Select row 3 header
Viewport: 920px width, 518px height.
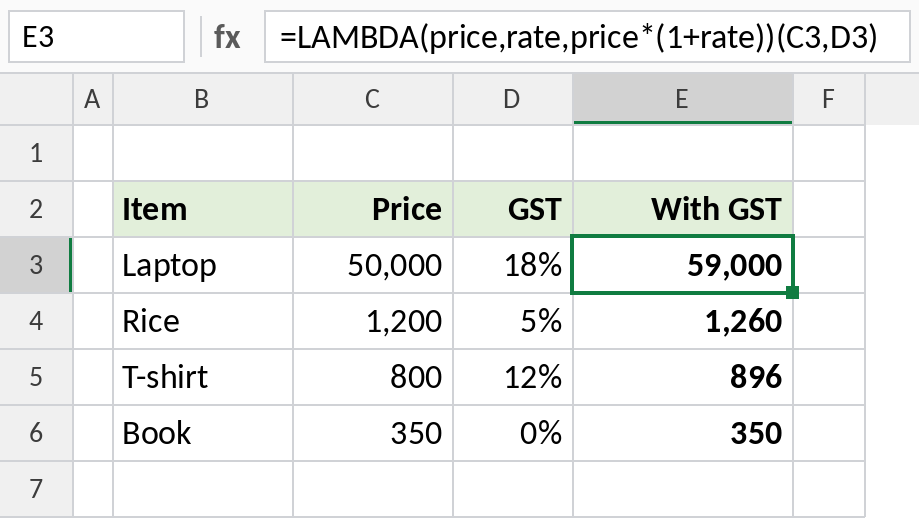[36, 265]
